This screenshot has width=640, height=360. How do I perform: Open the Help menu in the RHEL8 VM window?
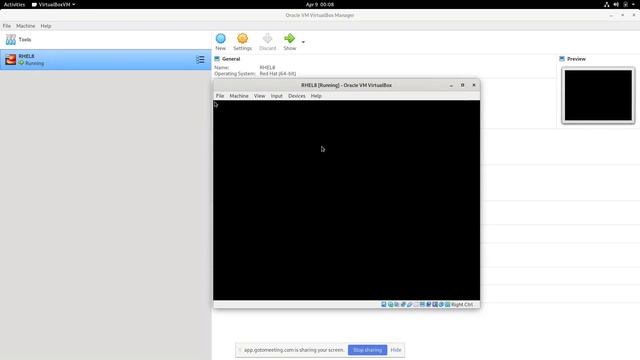click(x=316, y=96)
